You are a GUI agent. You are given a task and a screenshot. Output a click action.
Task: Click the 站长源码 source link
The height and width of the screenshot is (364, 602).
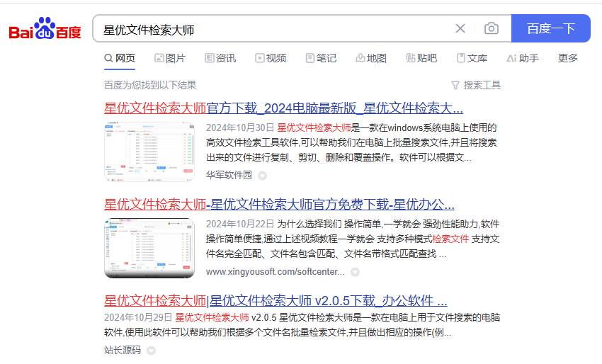pos(123,350)
